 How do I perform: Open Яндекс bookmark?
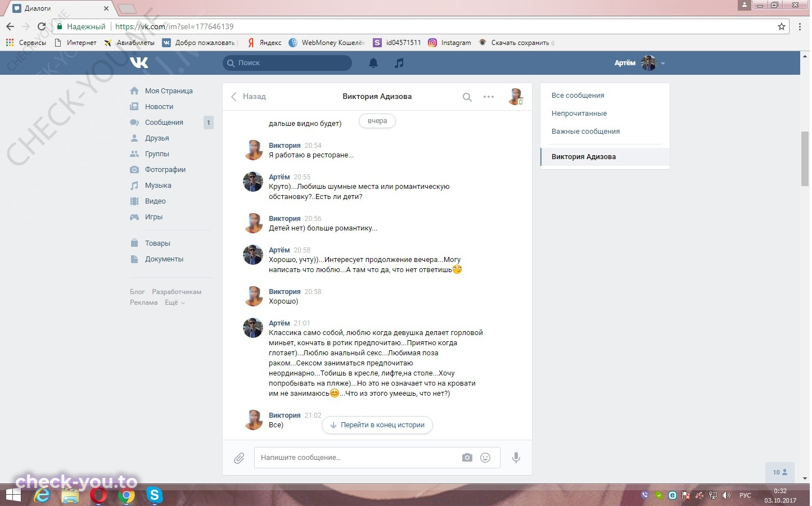pyautogui.click(x=264, y=43)
